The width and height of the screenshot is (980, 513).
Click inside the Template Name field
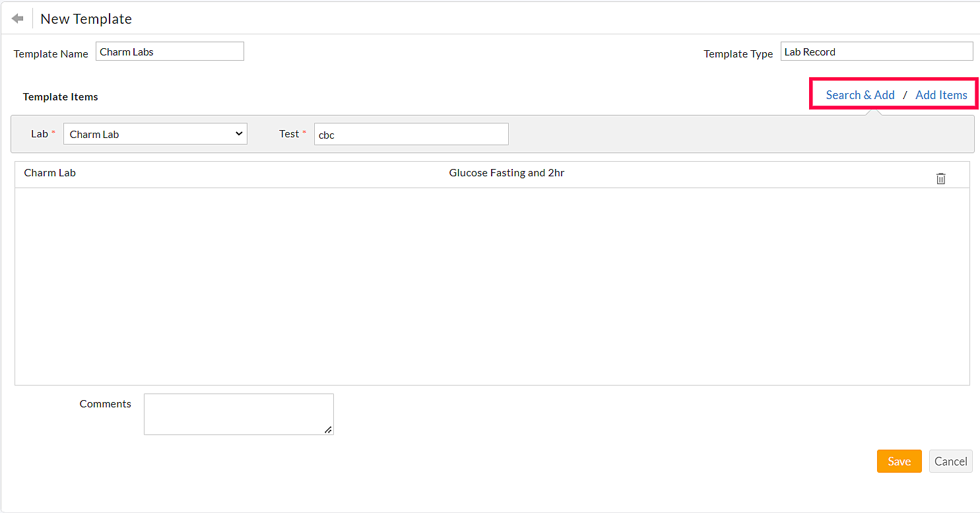tap(169, 51)
